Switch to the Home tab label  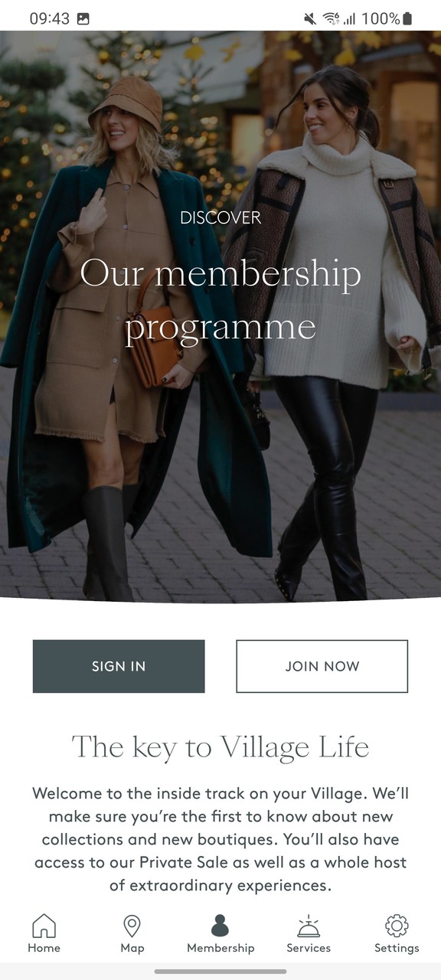[44, 948]
